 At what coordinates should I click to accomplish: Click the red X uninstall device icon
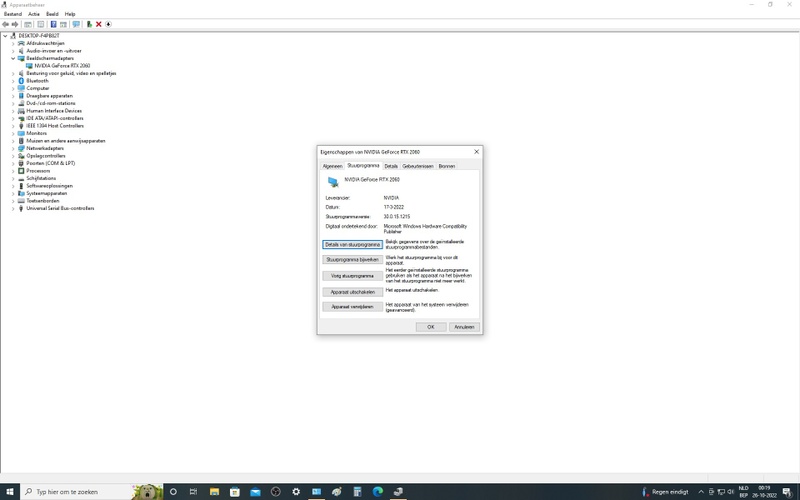[x=98, y=24]
